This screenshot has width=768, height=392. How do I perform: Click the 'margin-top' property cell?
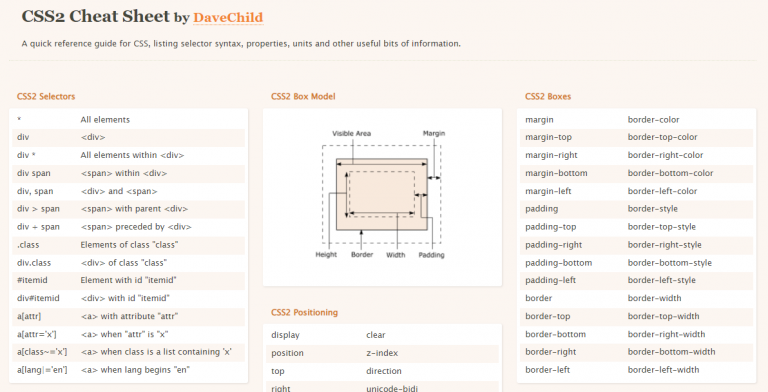(548, 137)
